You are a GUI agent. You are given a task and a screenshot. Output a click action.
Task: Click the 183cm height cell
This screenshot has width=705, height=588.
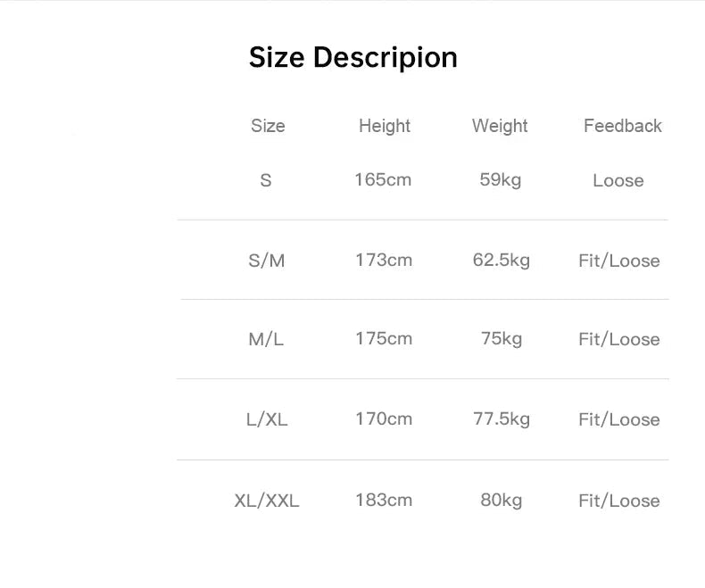[383, 500]
